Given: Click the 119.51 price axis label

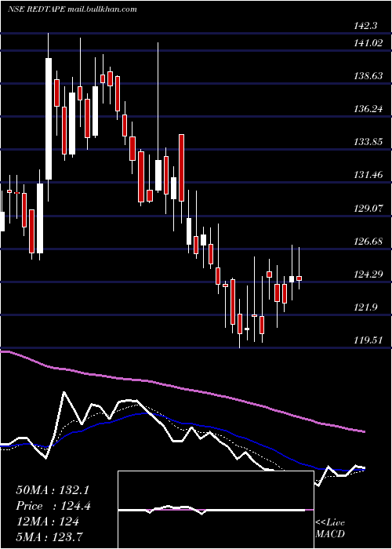Looking at the screenshot, I should point(369,340).
